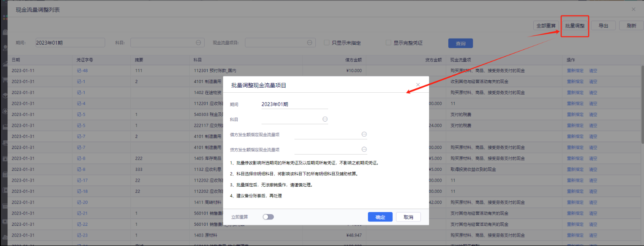Click ellipsis icon for 贷方发生额指定现金流量项
Image resolution: width=644 pixels, height=246 pixels.
pos(364,149)
